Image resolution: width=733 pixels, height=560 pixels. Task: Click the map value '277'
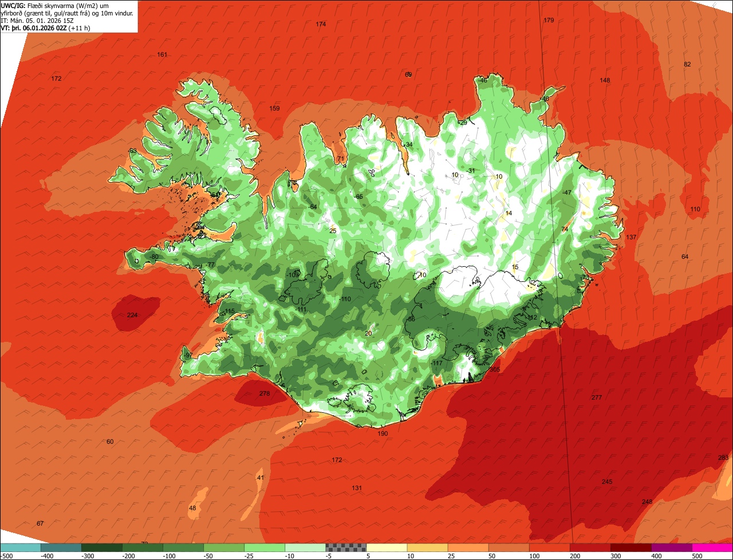pos(597,397)
